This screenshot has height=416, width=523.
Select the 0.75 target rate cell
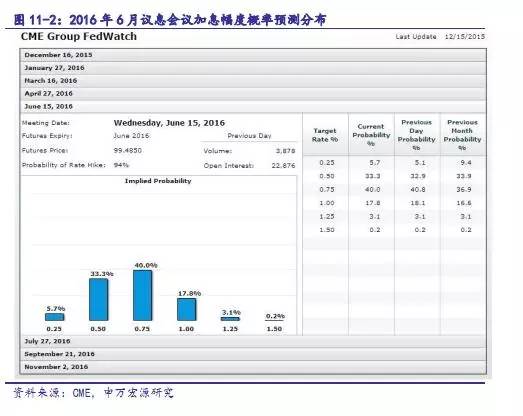pyautogui.click(x=327, y=189)
